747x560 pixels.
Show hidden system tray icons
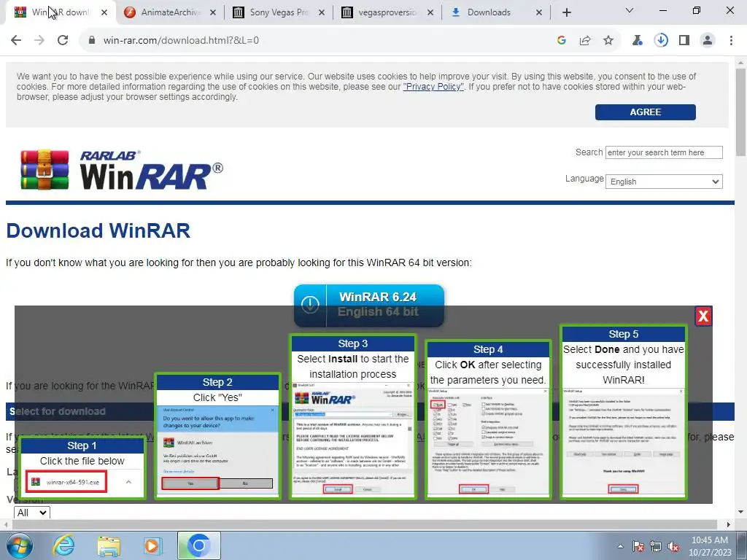[x=620, y=546]
